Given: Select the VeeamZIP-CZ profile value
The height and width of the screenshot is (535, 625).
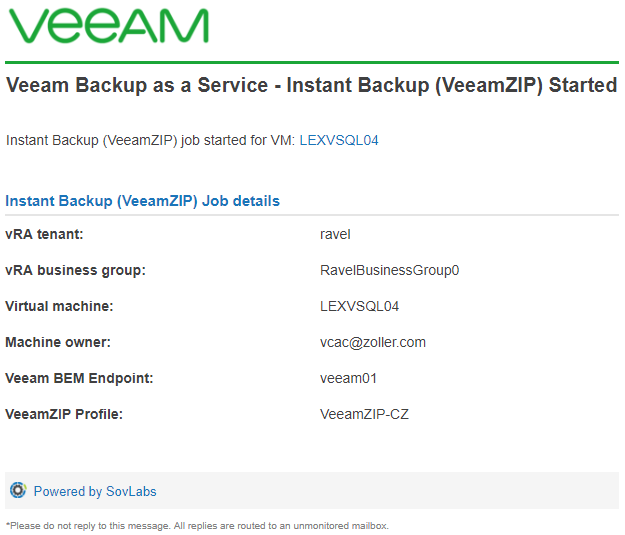Looking at the screenshot, I should [x=364, y=414].
